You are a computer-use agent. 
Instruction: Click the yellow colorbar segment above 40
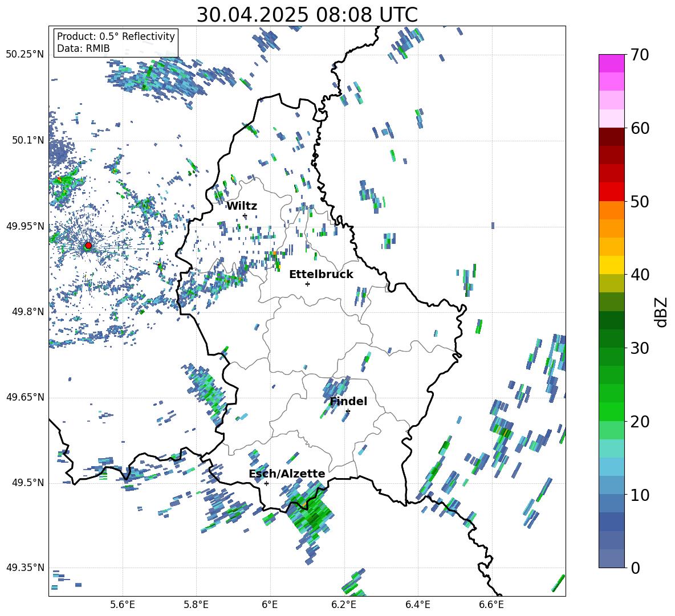point(611,265)
